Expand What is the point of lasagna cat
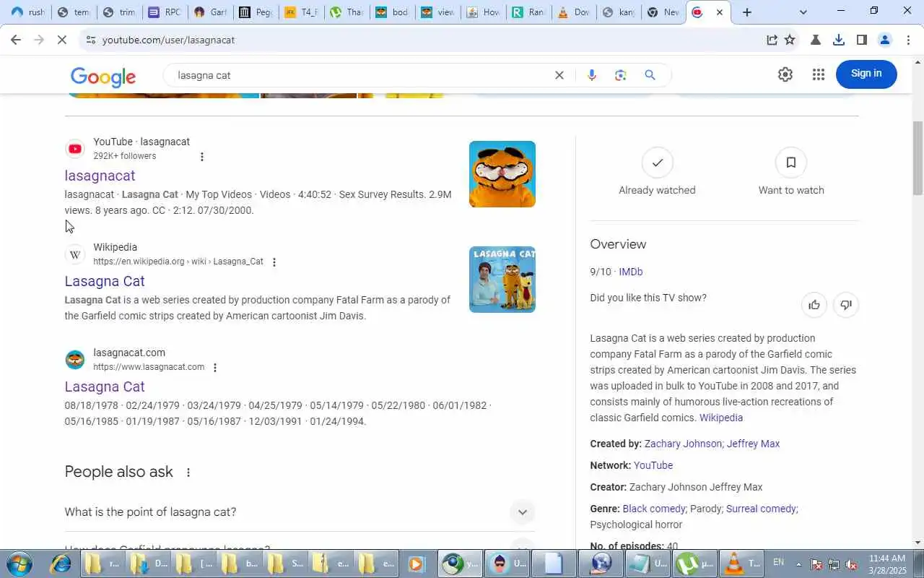 (x=300, y=512)
